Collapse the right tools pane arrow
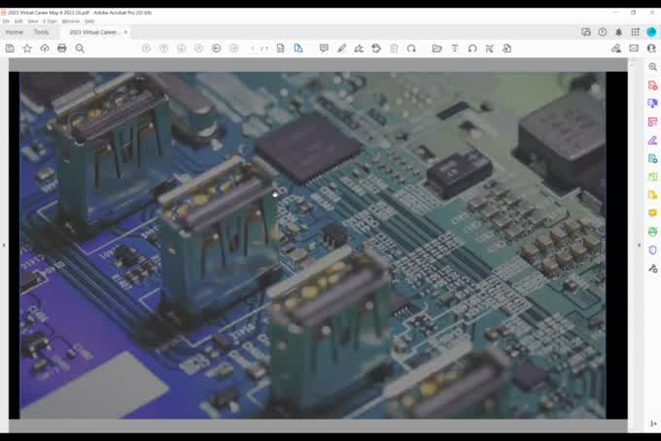This screenshot has height=441, width=661. pyautogui.click(x=638, y=245)
